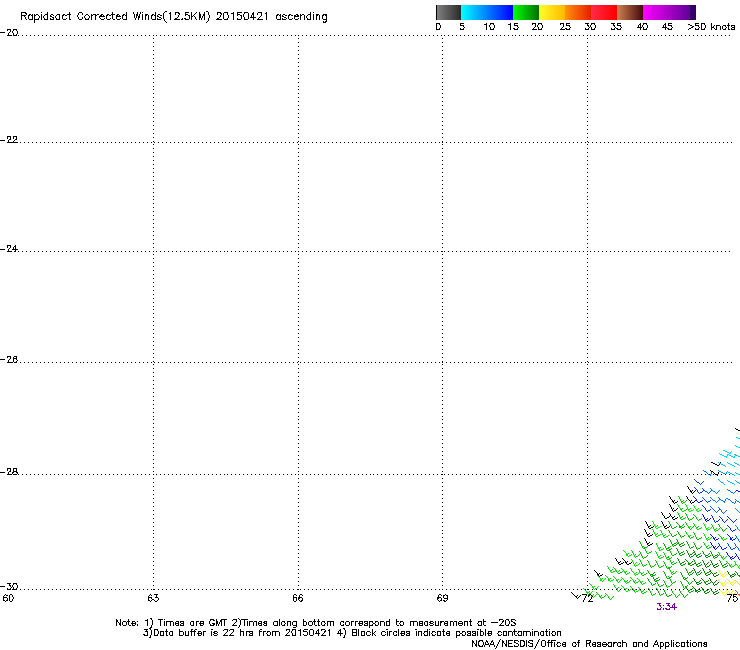Click the longitude label '72'
This screenshot has height=650, width=740.
[x=587, y=599]
